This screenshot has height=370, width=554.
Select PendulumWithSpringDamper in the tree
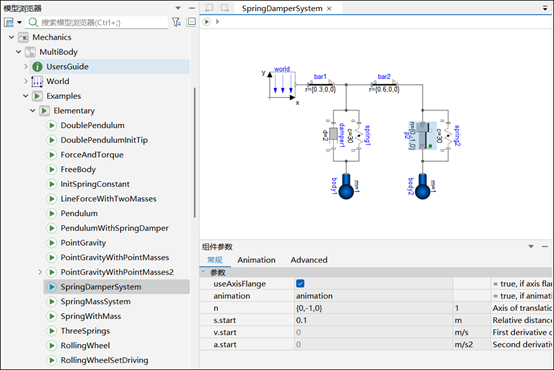(x=114, y=228)
